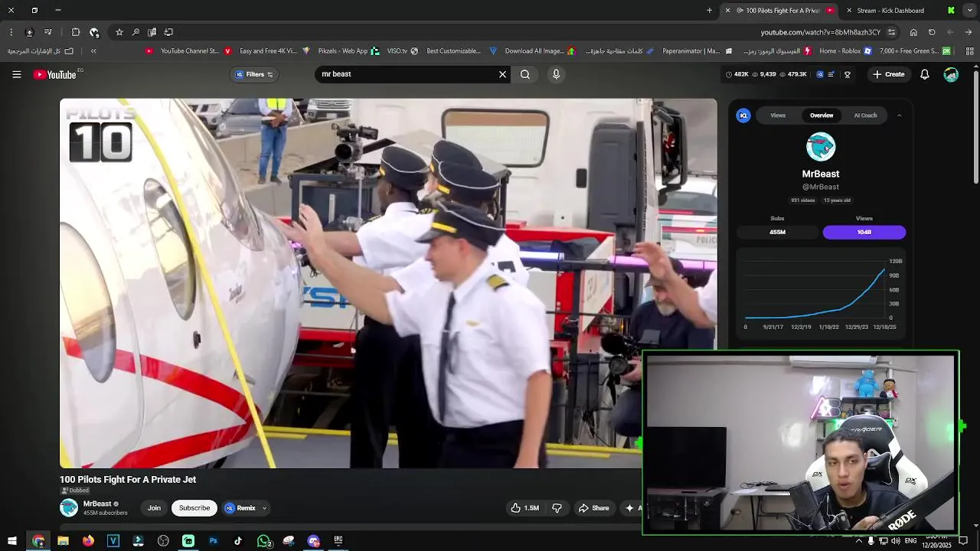Open YouTube notifications bell
The height and width of the screenshot is (551, 980).
click(924, 74)
